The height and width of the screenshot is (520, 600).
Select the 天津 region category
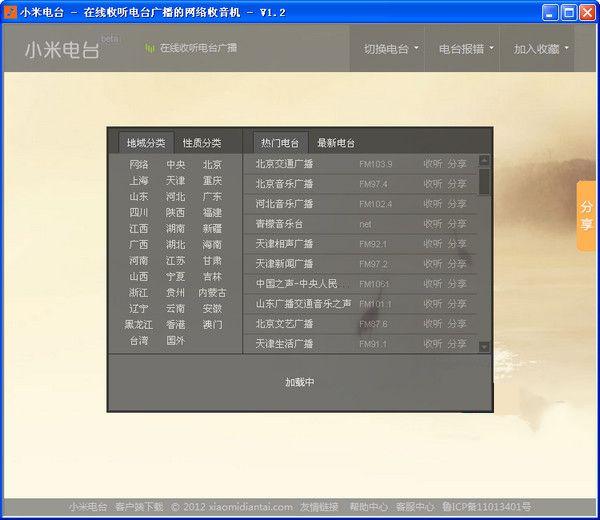point(175,181)
